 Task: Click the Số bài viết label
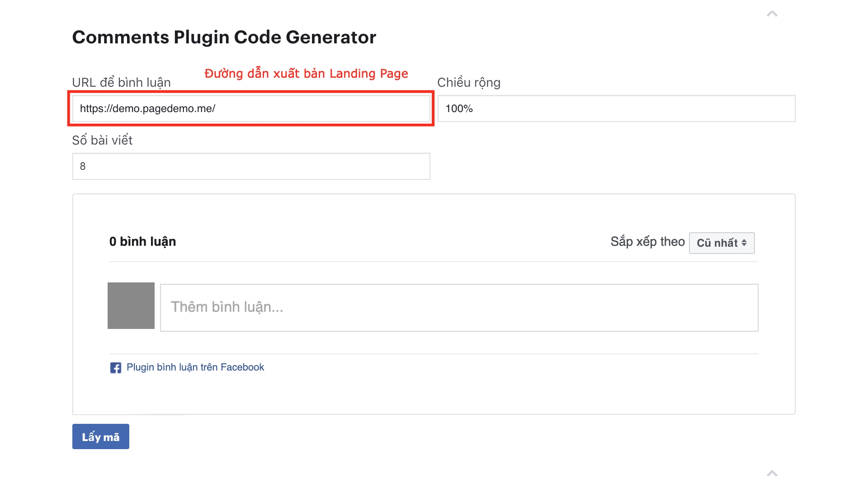tap(102, 141)
